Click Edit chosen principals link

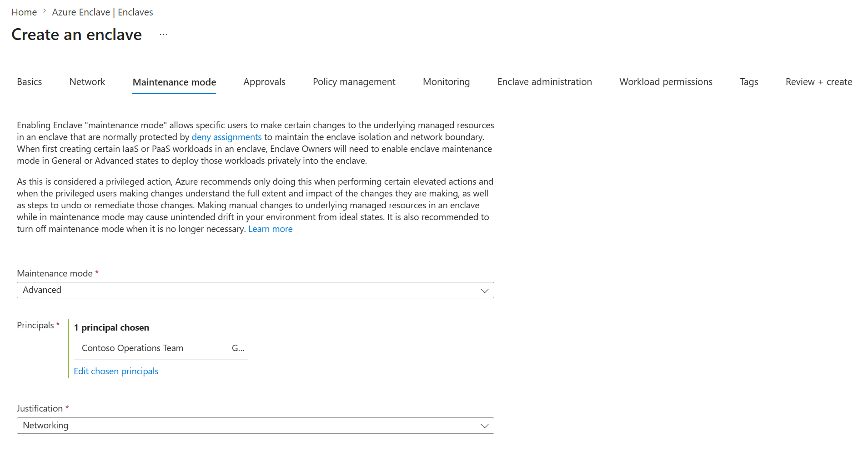(x=116, y=371)
